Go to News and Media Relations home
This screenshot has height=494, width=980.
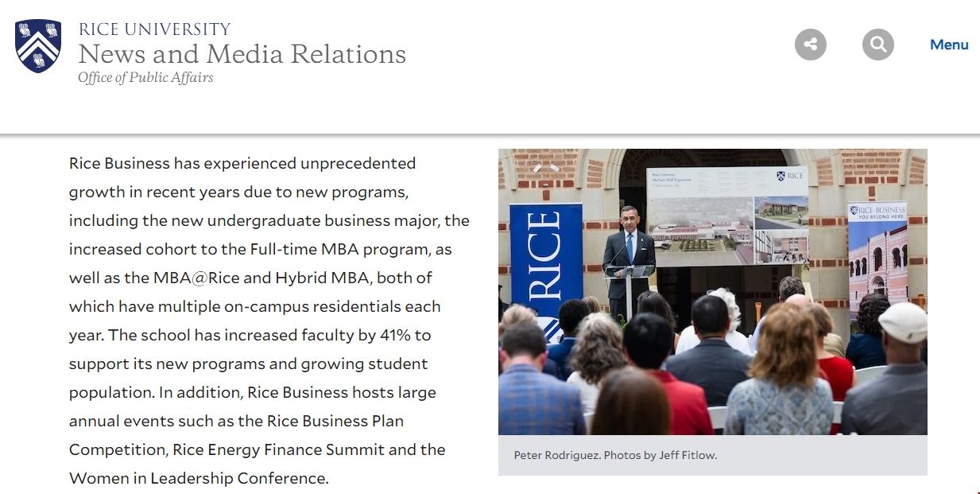coord(242,54)
